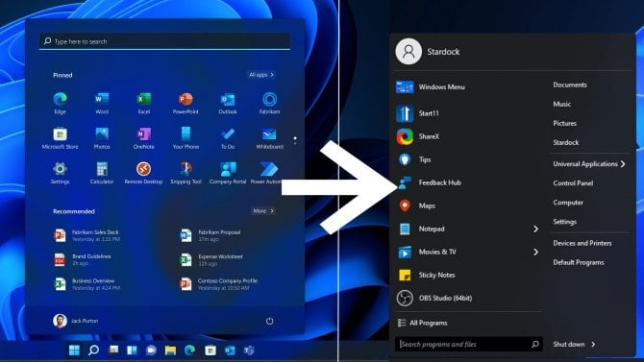Open Settings from the Pinned grid
Viewport: 644px width, 362px height.
pos(60,173)
